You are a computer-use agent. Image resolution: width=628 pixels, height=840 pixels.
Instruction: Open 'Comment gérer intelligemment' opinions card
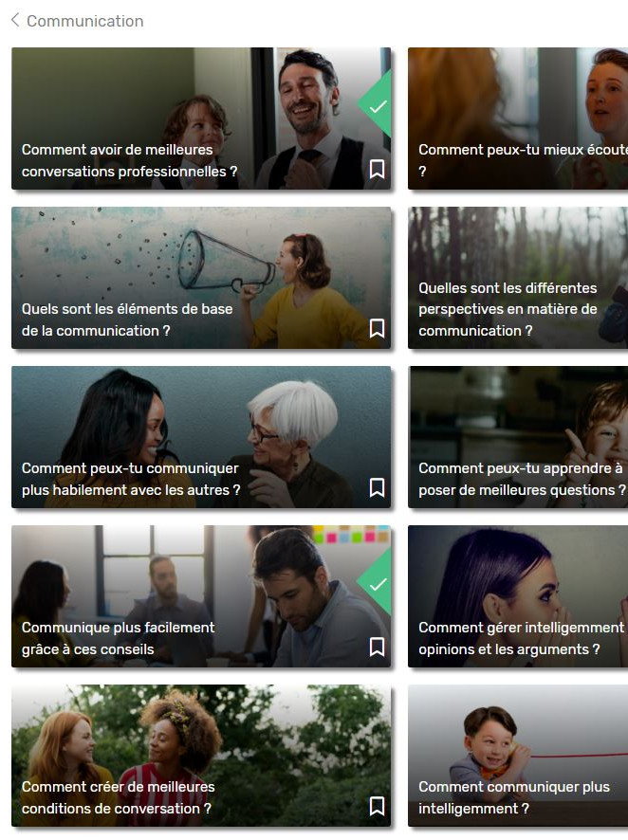pyautogui.click(x=518, y=595)
